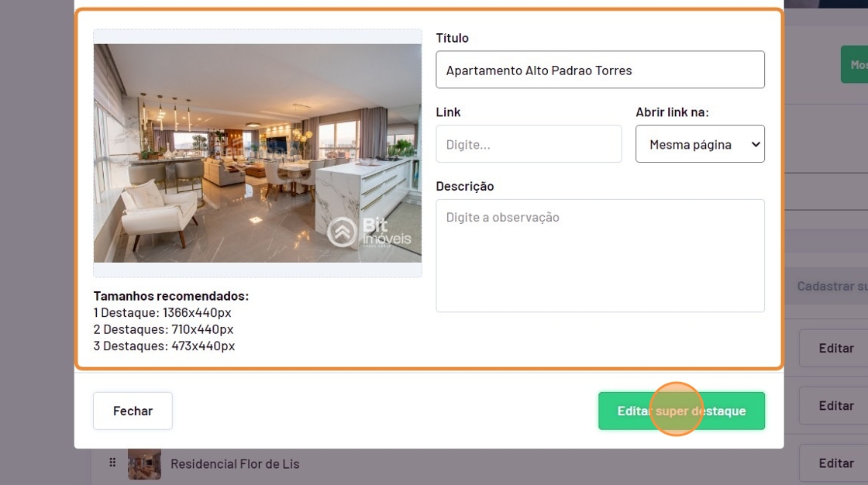Click into the Link input field
868x485 pixels.
pos(529,144)
